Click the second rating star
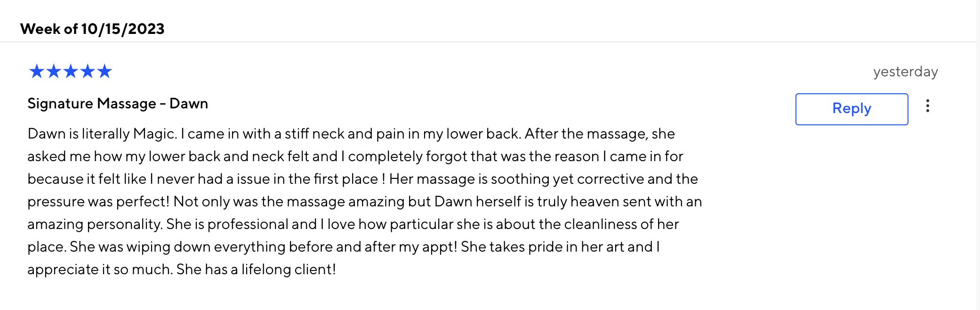Screen dimensions: 980x310 coord(53,72)
